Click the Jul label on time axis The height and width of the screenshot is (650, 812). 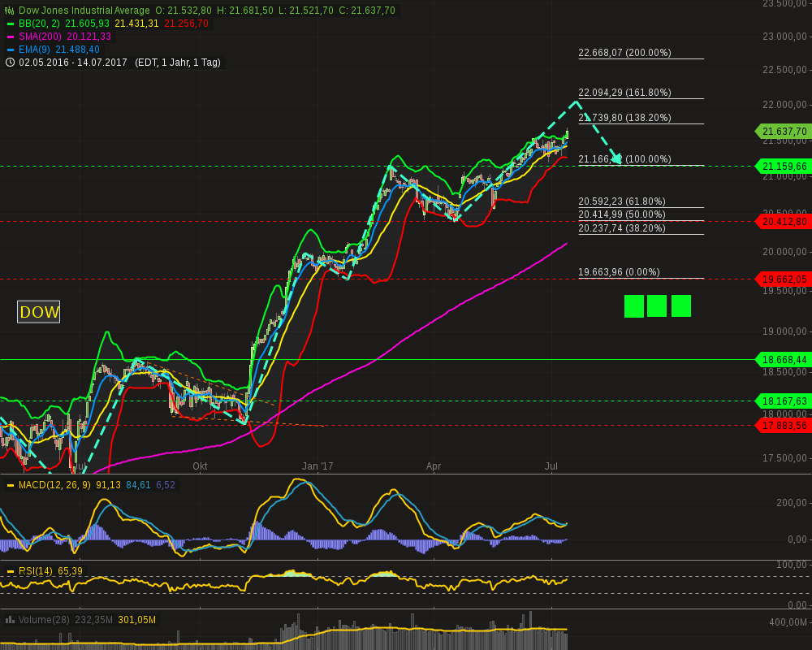(x=551, y=466)
